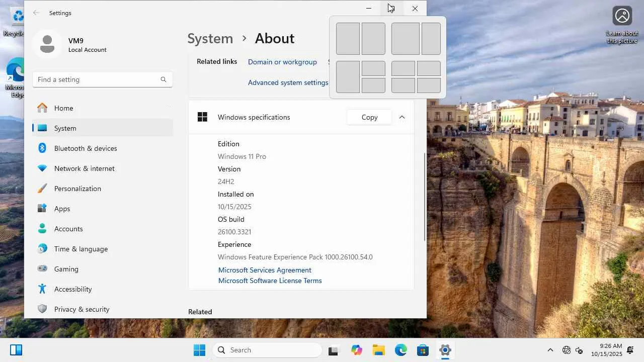Collapse the Windows specifications section
The image size is (644, 362).
(402, 117)
